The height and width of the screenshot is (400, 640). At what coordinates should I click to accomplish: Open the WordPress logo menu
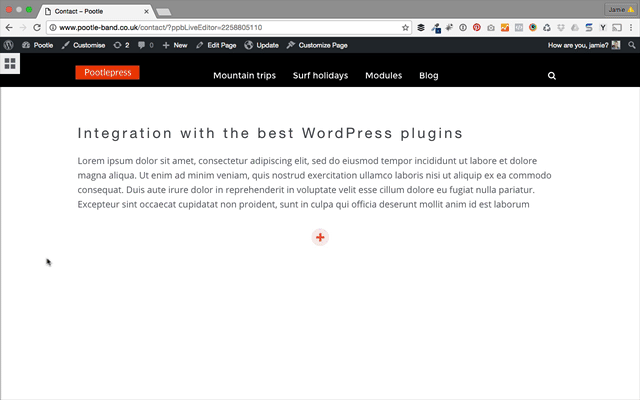[9, 45]
